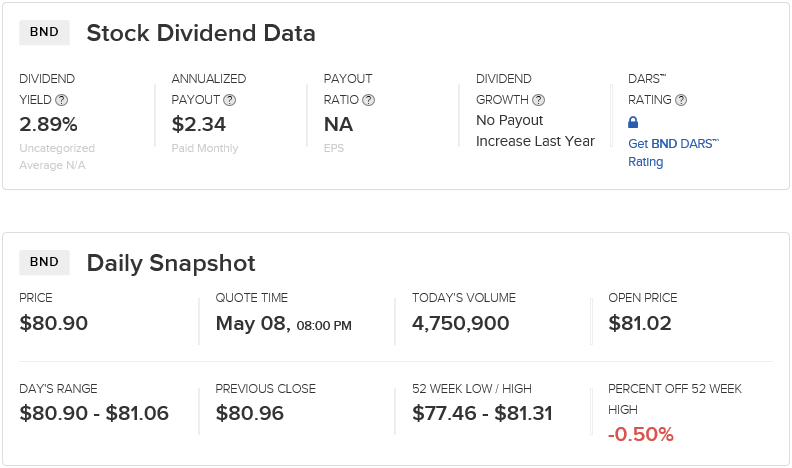The height and width of the screenshot is (468, 792).
Task: Select the $80.96 previous close value
Action: pyautogui.click(x=250, y=413)
